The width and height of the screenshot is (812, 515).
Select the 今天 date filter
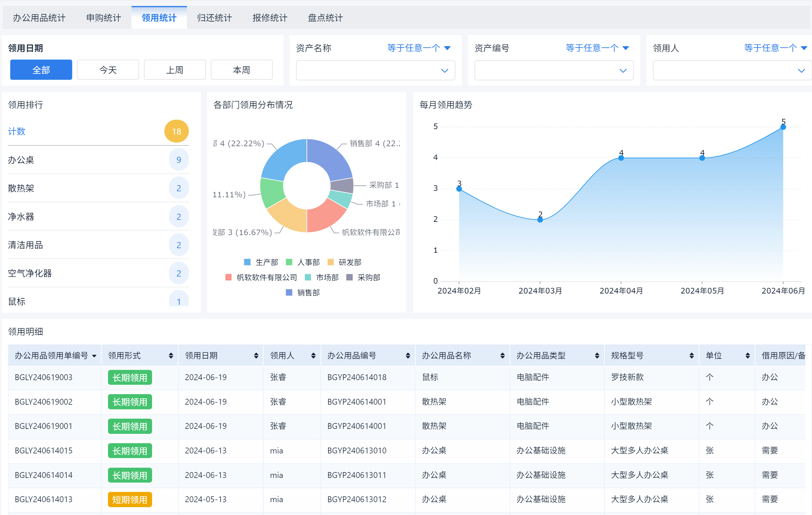tap(108, 69)
